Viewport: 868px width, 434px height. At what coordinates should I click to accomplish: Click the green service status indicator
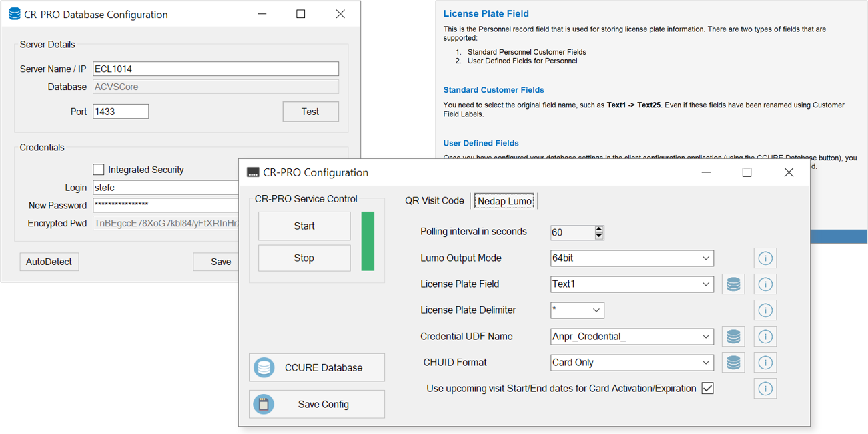click(x=368, y=242)
